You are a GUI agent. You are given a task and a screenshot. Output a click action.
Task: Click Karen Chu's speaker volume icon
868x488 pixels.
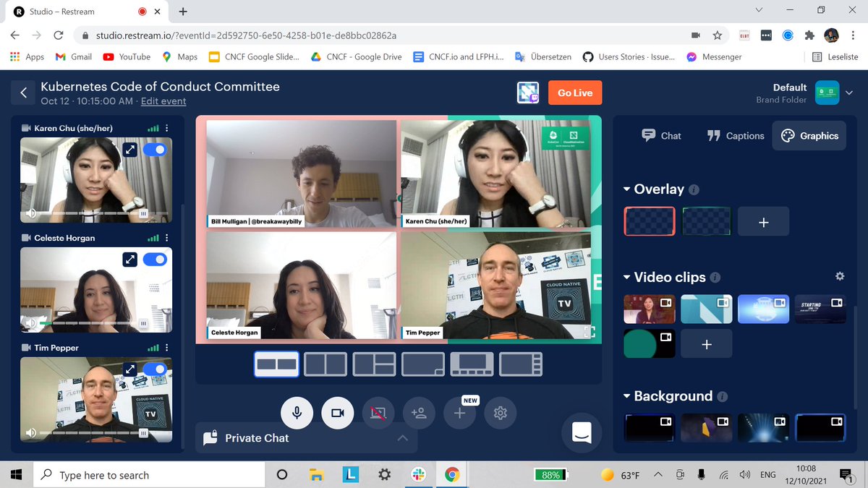30,214
